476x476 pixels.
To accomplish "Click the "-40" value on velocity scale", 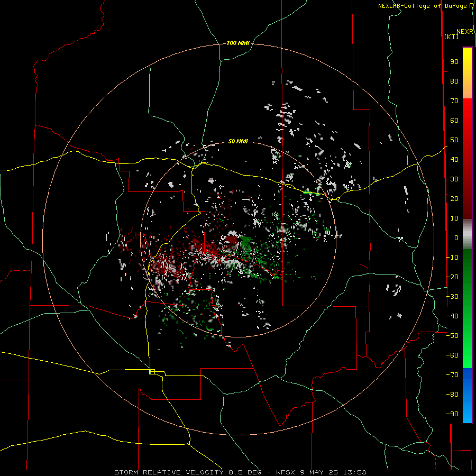I will pyautogui.click(x=452, y=316).
